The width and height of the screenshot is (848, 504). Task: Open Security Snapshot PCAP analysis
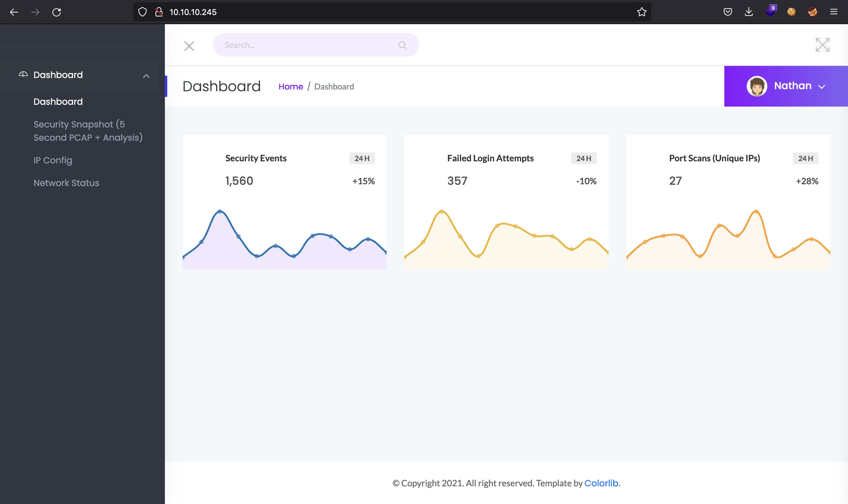click(x=88, y=131)
